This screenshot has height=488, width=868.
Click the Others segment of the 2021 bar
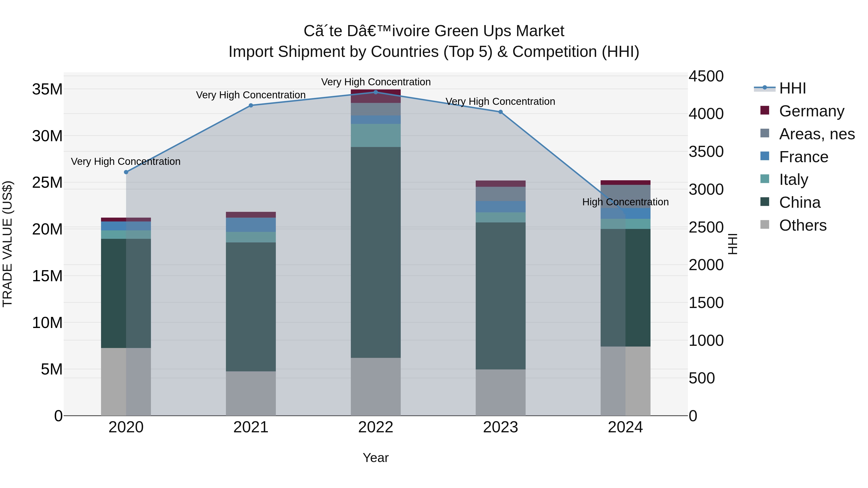coord(251,393)
